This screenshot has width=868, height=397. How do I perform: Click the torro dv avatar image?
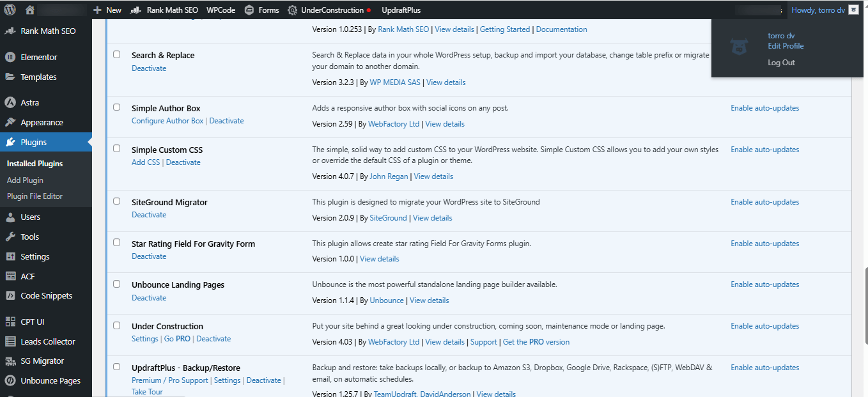pos(739,46)
